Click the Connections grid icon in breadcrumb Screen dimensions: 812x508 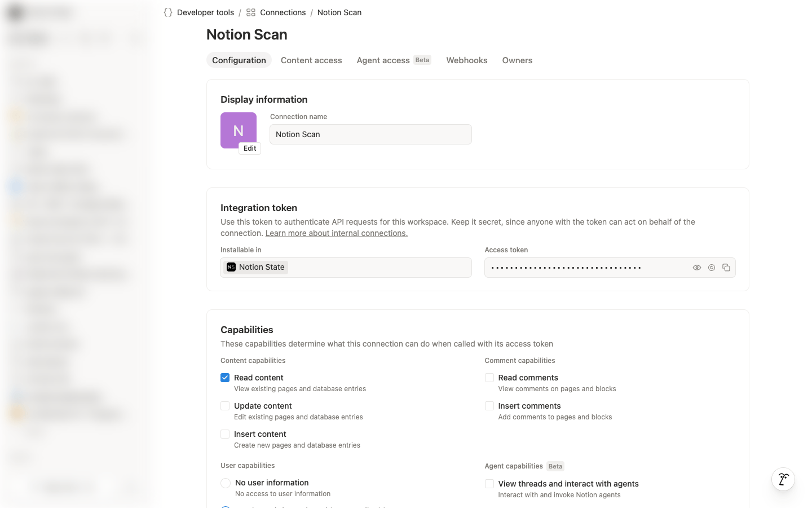coord(251,12)
